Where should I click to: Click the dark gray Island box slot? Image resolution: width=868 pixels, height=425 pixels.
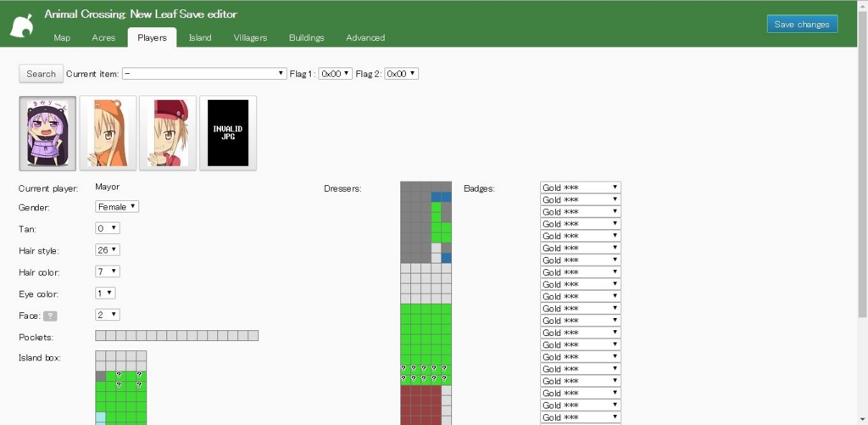100,377
